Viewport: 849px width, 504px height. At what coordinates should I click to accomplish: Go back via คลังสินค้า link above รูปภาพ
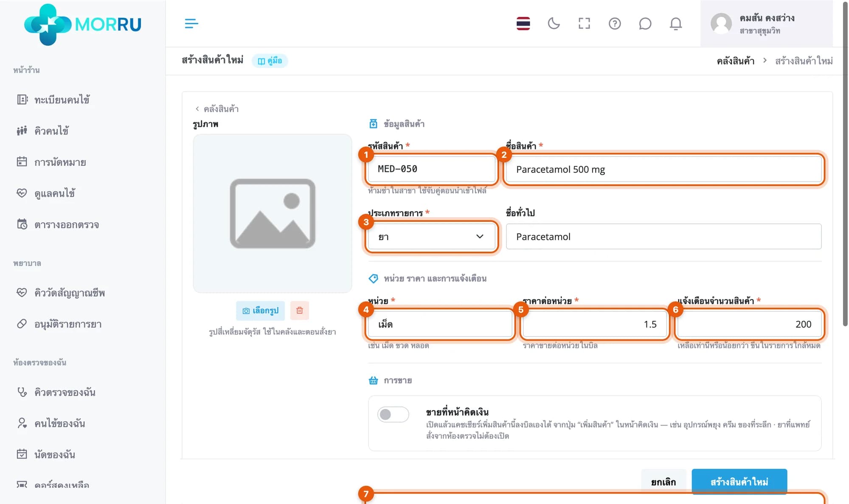click(217, 109)
